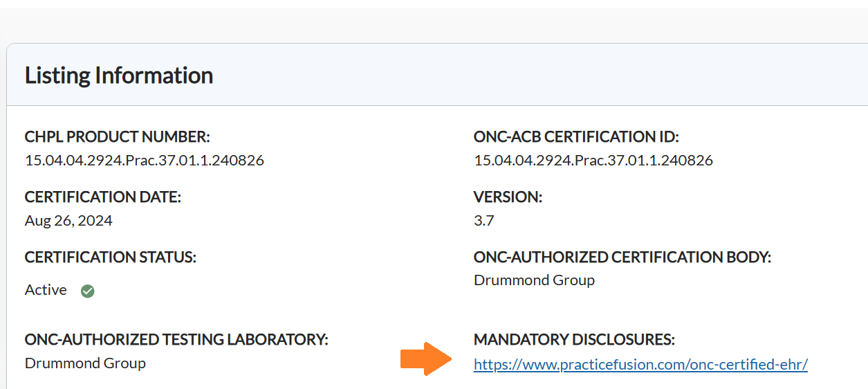Click Drummond Group under Certification Body
The width and height of the screenshot is (868, 389).
(x=534, y=280)
